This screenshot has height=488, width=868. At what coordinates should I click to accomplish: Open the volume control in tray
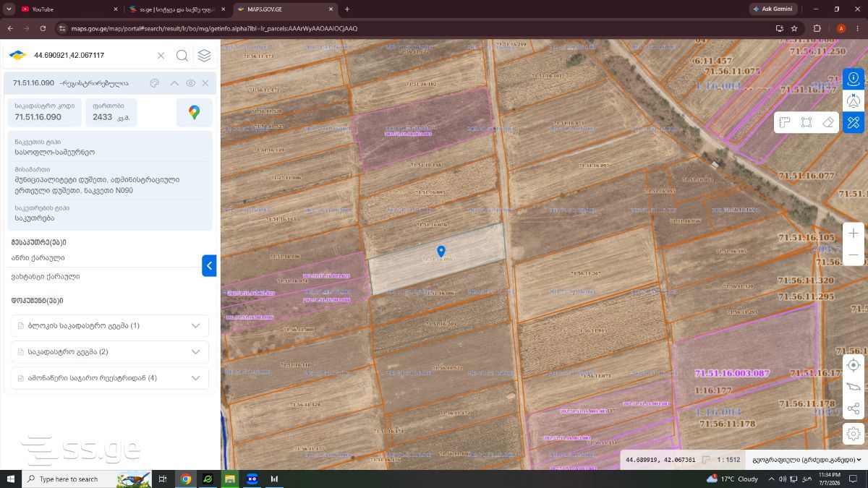pyautogui.click(x=783, y=479)
